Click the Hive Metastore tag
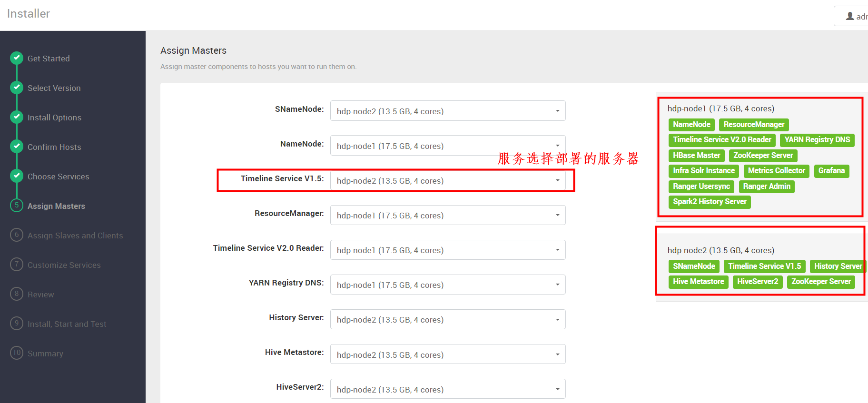 (x=699, y=282)
